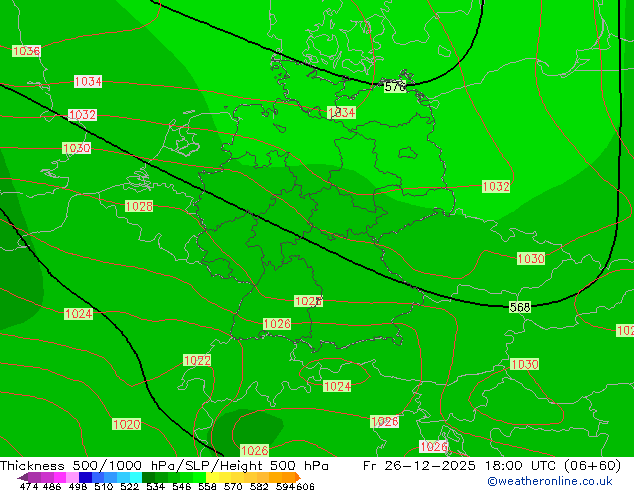The height and width of the screenshot is (490, 634).
Task: Click the dark purple left arrow end of the legend
Action: [23, 477]
